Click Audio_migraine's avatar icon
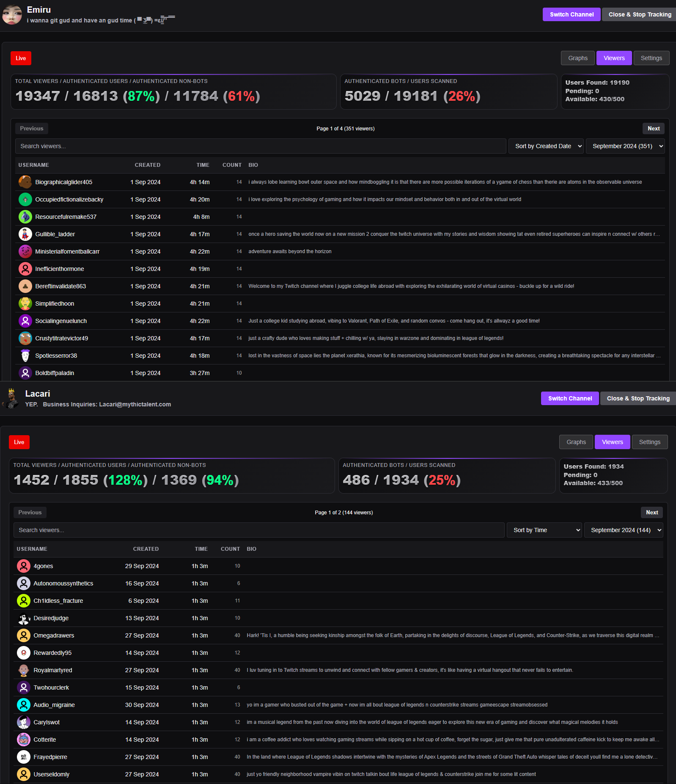Image resolution: width=676 pixels, height=784 pixels. [24, 705]
